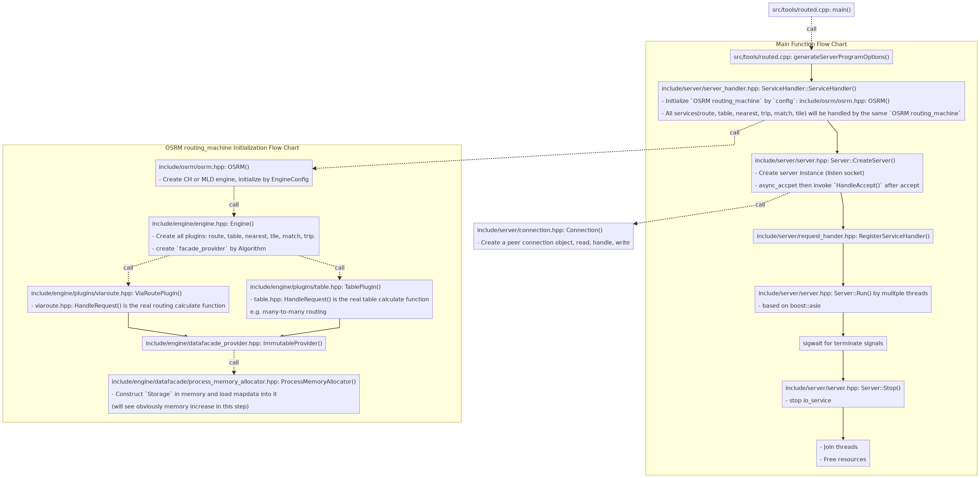Click the text 'create `facade_provider` by Algorithm'
The image size is (980, 478).
click(209, 249)
